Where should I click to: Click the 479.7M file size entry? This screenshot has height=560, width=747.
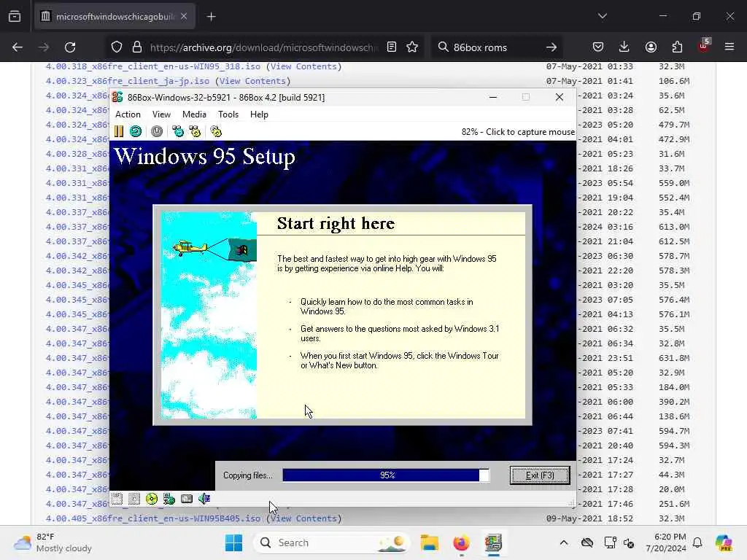pyautogui.click(x=674, y=125)
